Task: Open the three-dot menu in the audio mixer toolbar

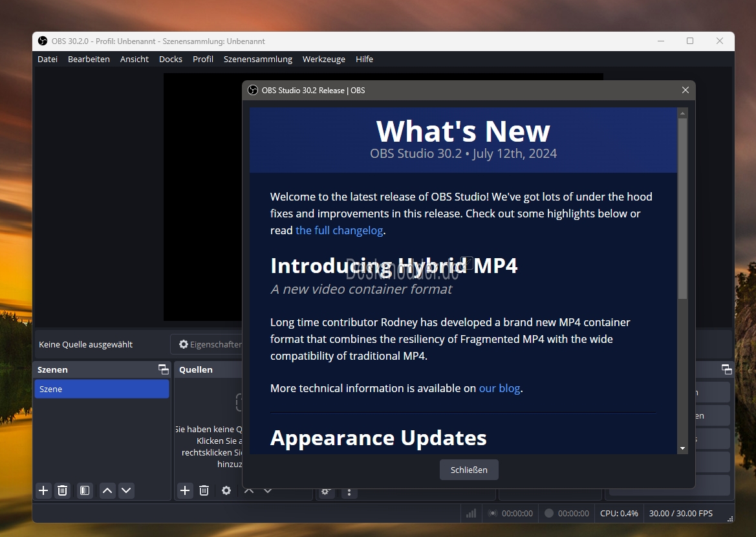Action: (x=349, y=492)
